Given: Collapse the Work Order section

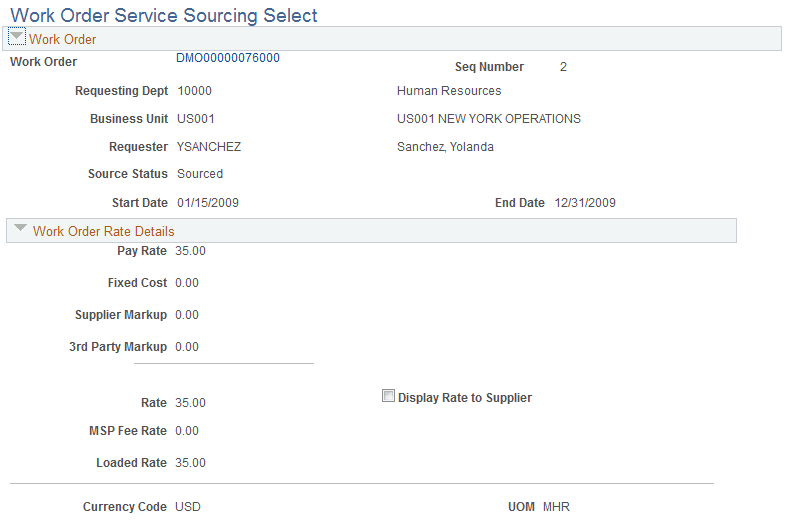Looking at the screenshot, I should (17, 37).
